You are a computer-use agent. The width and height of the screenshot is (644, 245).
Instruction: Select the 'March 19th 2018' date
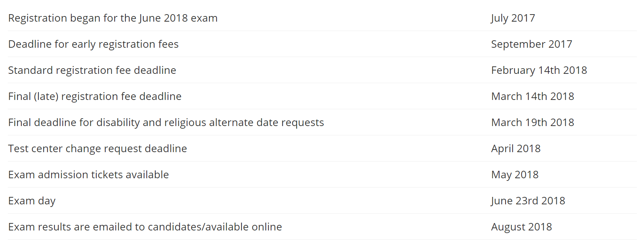(532, 122)
